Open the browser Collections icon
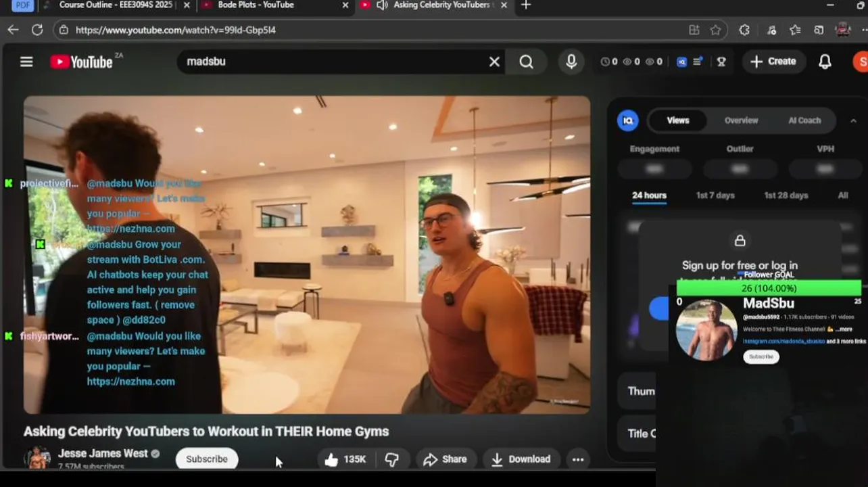 pos(819,30)
